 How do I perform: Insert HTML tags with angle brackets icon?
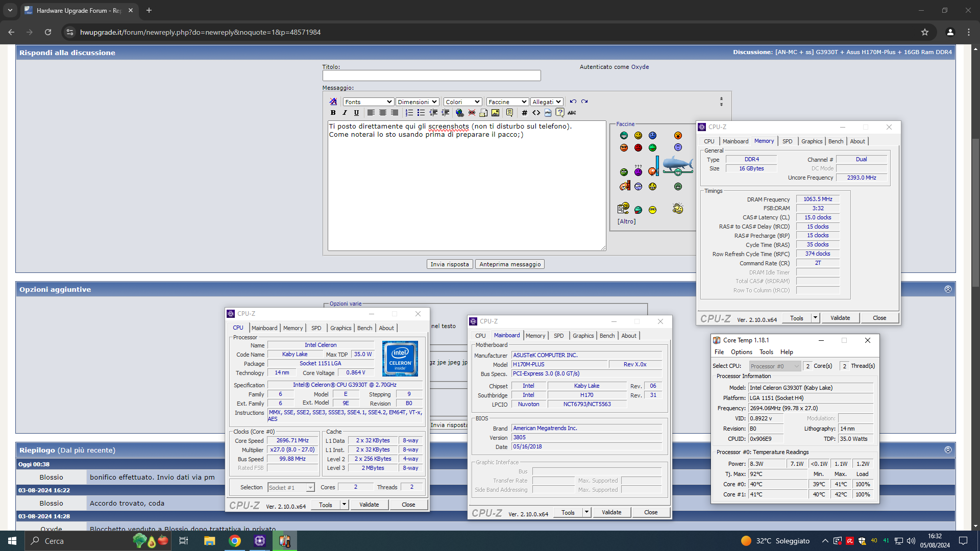[x=536, y=113]
